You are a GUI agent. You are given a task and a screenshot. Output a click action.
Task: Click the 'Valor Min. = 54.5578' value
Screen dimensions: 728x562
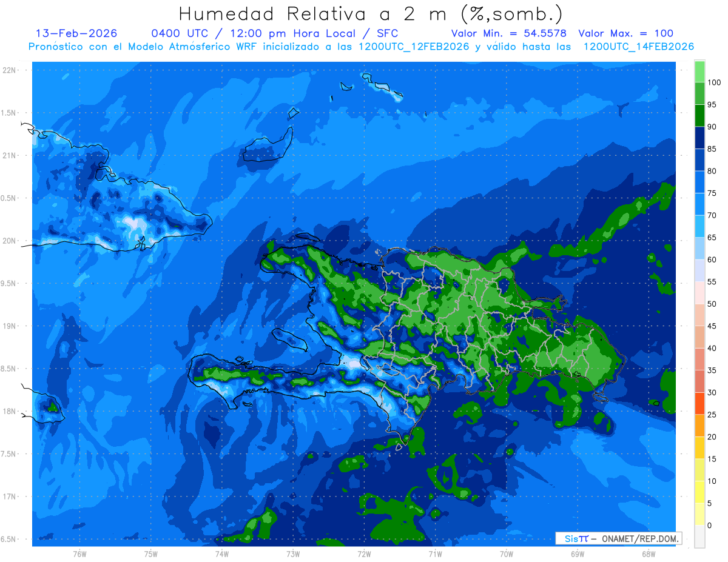[x=509, y=33]
